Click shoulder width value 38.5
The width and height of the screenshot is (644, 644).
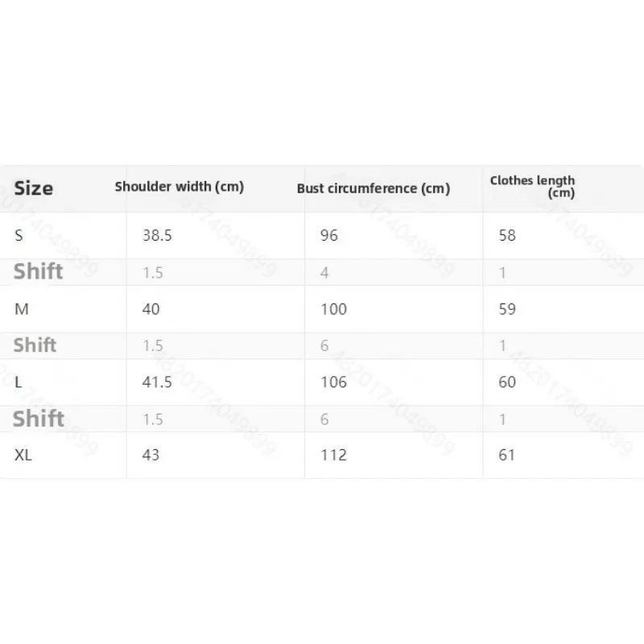(x=156, y=235)
